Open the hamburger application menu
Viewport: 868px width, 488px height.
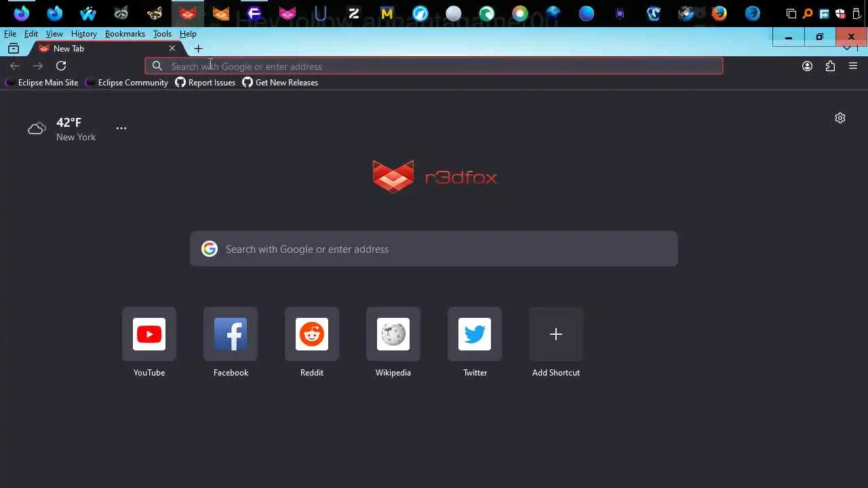853,66
